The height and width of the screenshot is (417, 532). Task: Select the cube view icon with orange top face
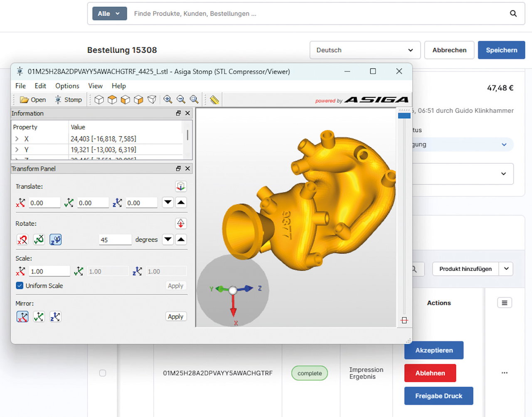click(112, 100)
